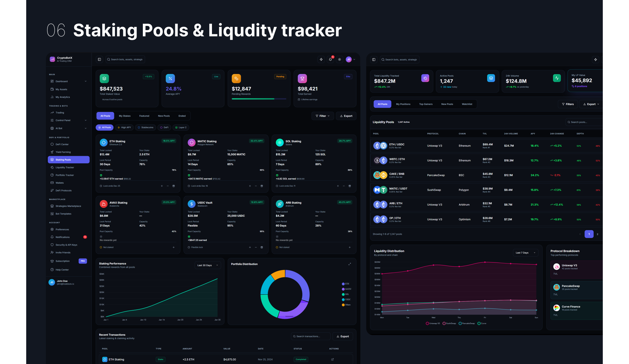The width and height of the screenshot is (629, 364).
Task: Add stake with plus on AVAX Staking card
Action: [x=174, y=247]
